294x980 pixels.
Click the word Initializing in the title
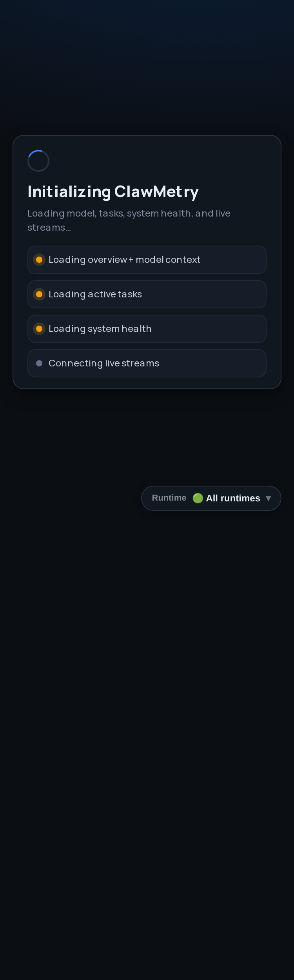pos(69,192)
